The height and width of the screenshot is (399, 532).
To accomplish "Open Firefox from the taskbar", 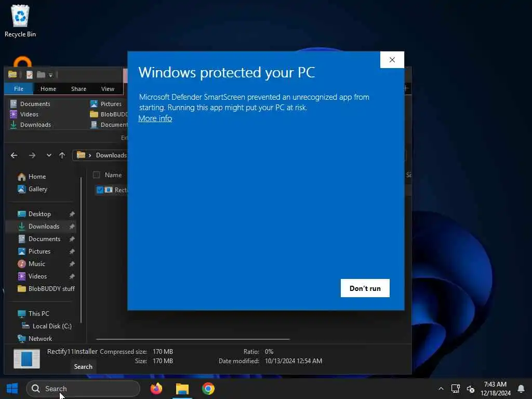I will click(156, 389).
